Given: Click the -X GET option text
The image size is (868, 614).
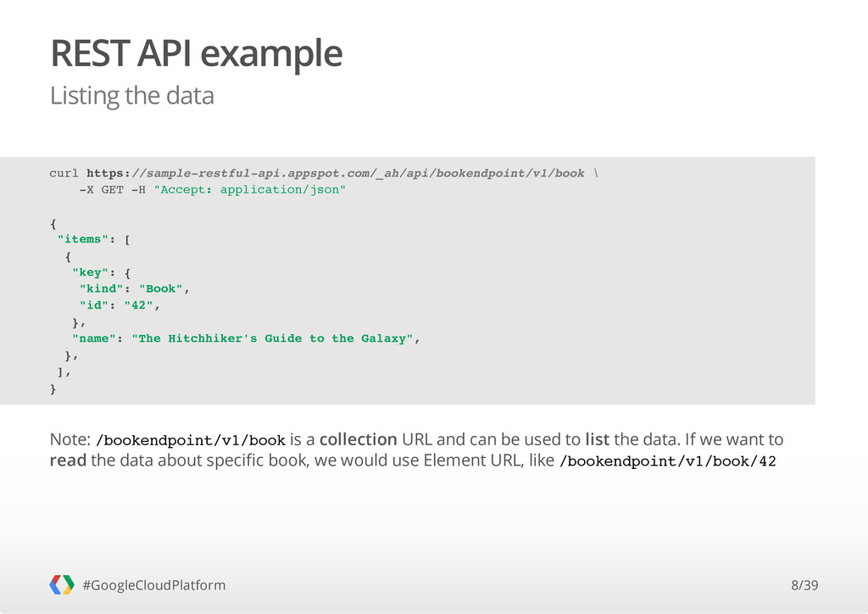Looking at the screenshot, I should coord(102,190).
